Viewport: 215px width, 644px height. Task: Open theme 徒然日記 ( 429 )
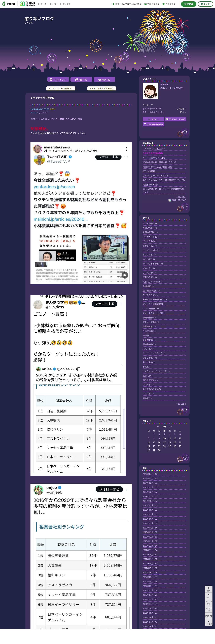[x=149, y=224]
